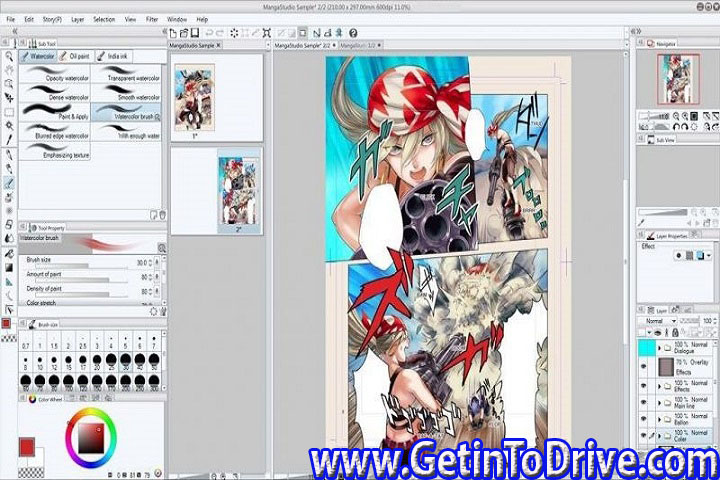Viewport: 720px width, 480px height.
Task: Open the File menu
Action: pyautogui.click(x=11, y=19)
